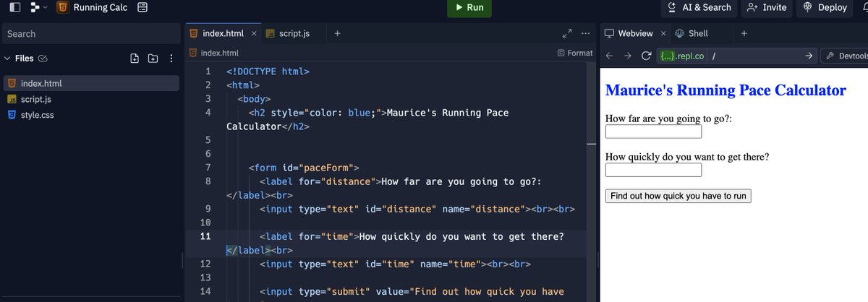Open the layout manager icon beside Running Calc
The height and width of the screenshot is (302, 868).
pyautogui.click(x=142, y=7)
